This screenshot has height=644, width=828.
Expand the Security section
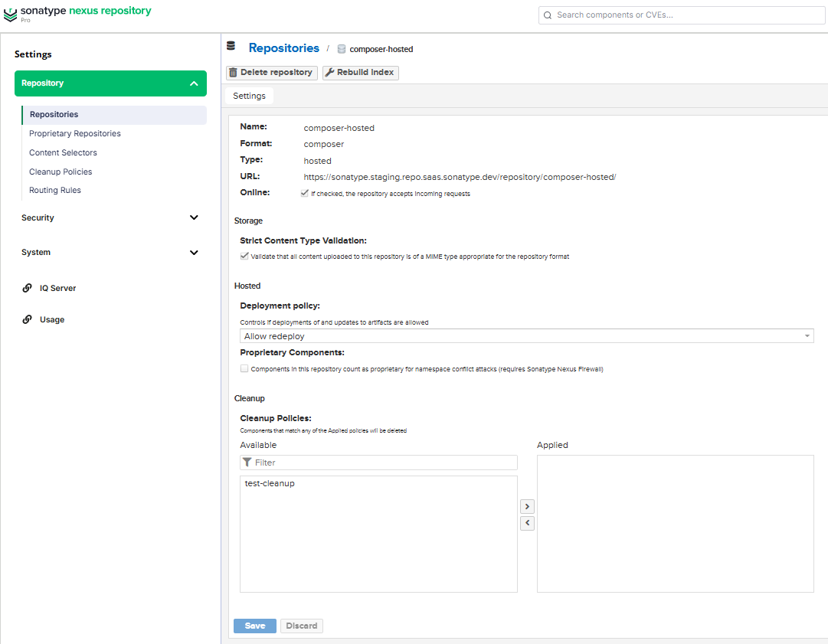point(110,217)
